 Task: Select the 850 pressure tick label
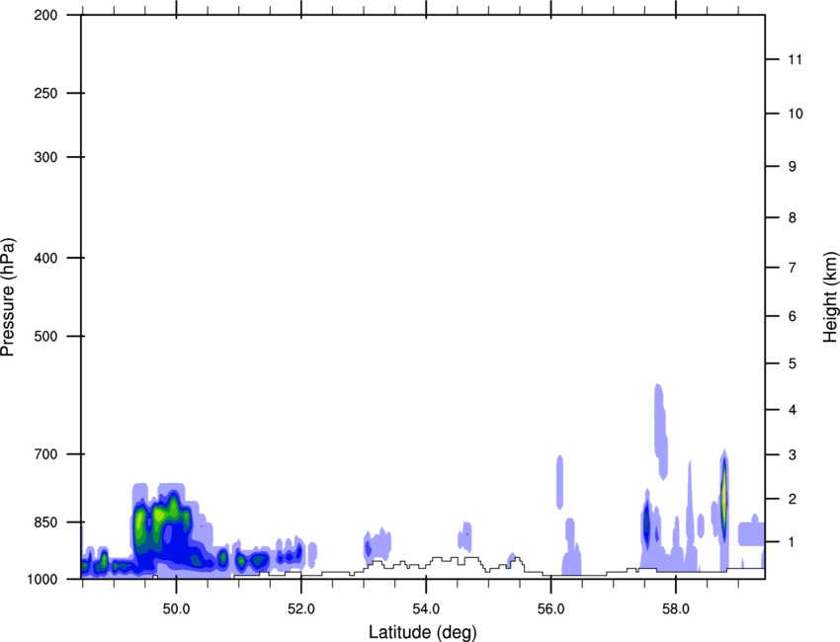(45, 522)
